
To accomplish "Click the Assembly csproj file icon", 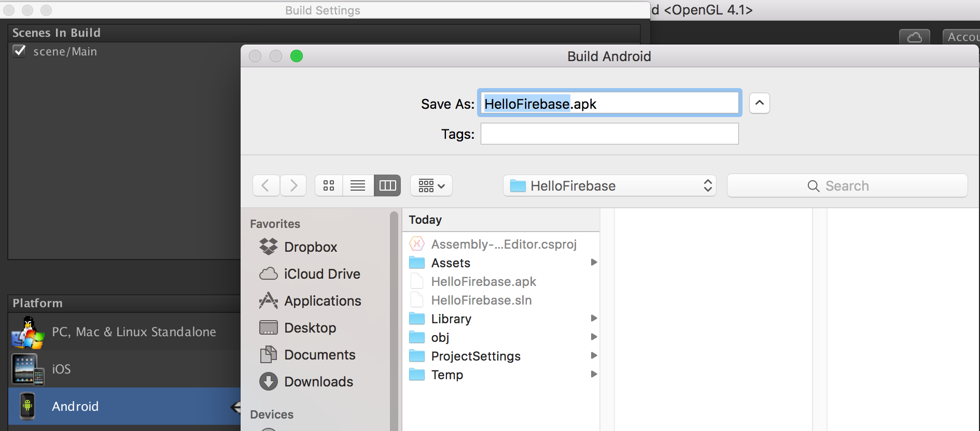I will (x=417, y=244).
